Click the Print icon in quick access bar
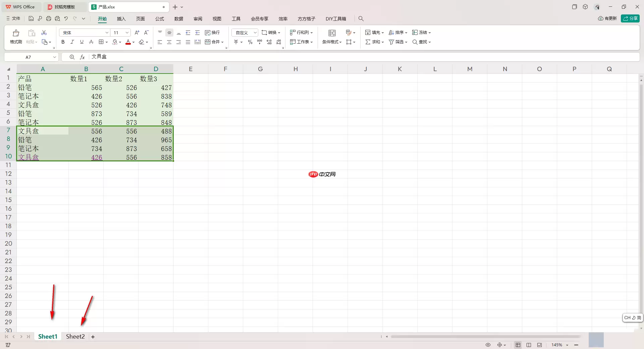 [x=49, y=19]
